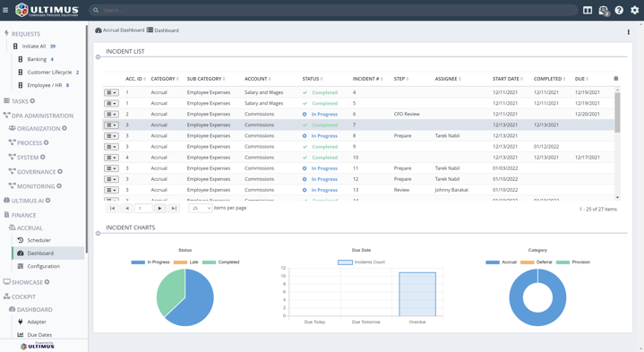This screenshot has height=352, width=644.
Task: Collapse the Incident List section
Action: [98, 57]
